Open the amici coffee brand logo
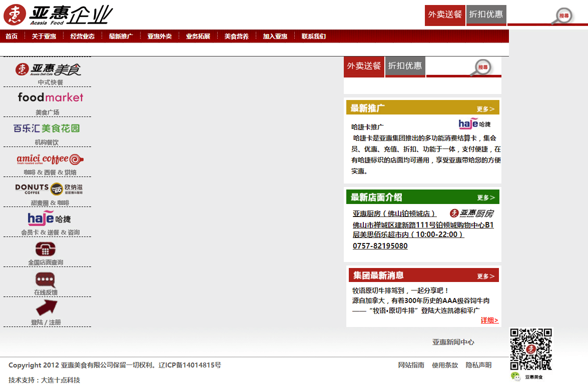 50,159
